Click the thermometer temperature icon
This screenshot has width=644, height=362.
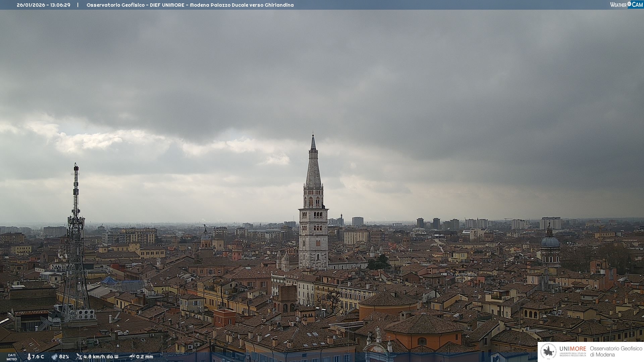click(x=29, y=357)
